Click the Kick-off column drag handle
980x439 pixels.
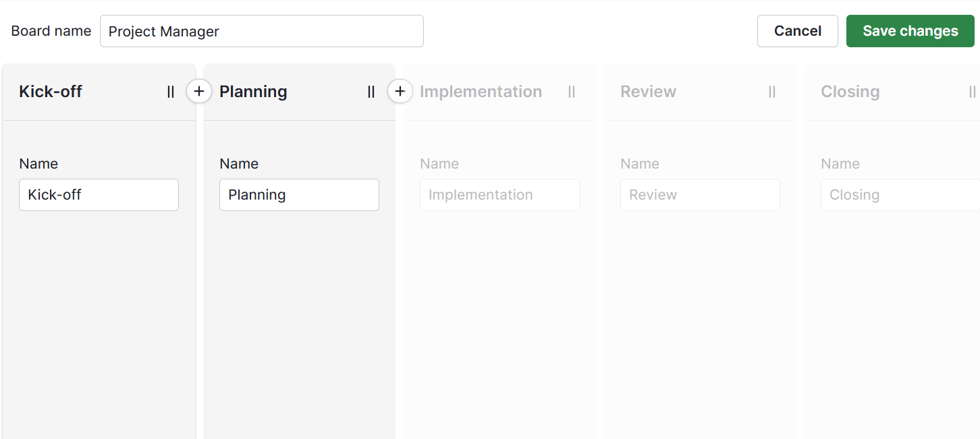coord(171,92)
